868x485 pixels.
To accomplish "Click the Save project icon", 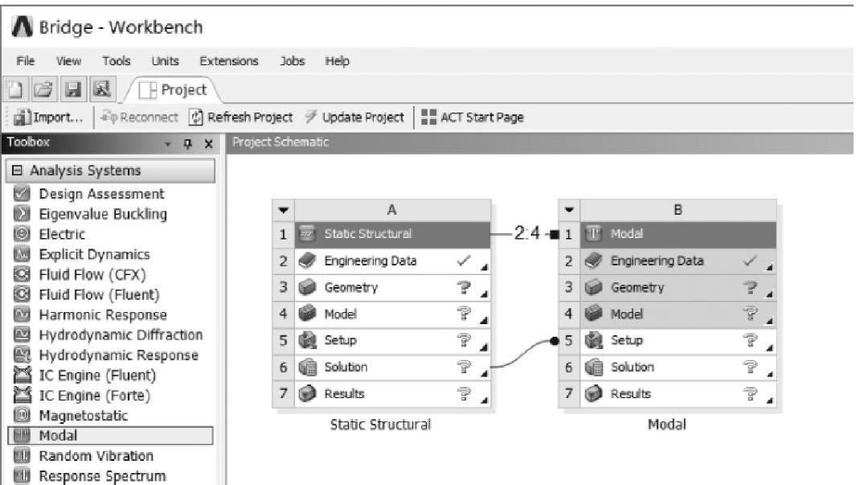I will coord(73,89).
